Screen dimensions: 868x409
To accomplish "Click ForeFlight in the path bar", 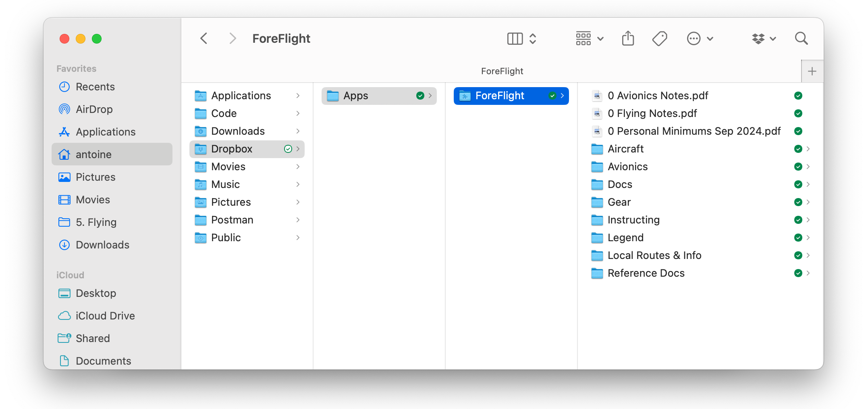I will coord(502,71).
